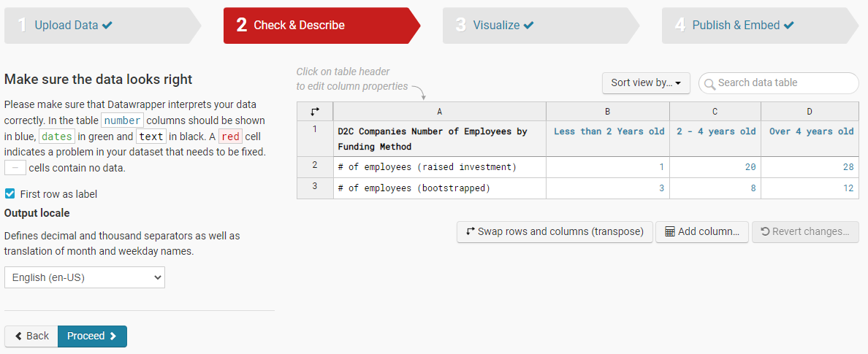The height and width of the screenshot is (354, 868).
Task: Click '# of employees (bootstrapped)' cell
Action: (440, 188)
